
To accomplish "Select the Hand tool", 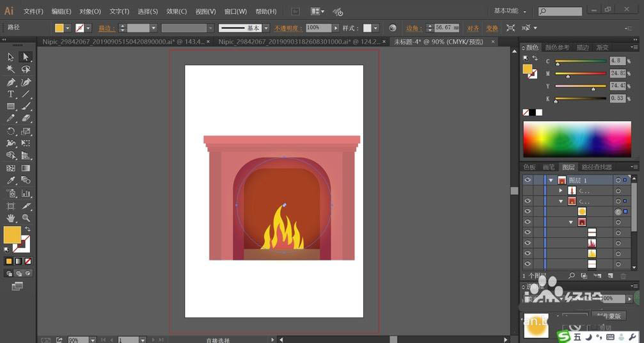I will click(x=11, y=218).
